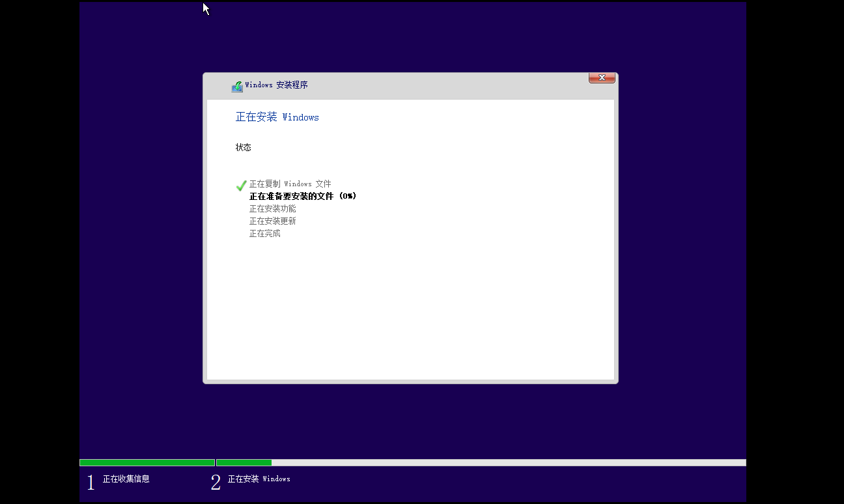Click the stage number '2' at bottom
Viewport: 844px width, 504px height.
click(x=216, y=482)
